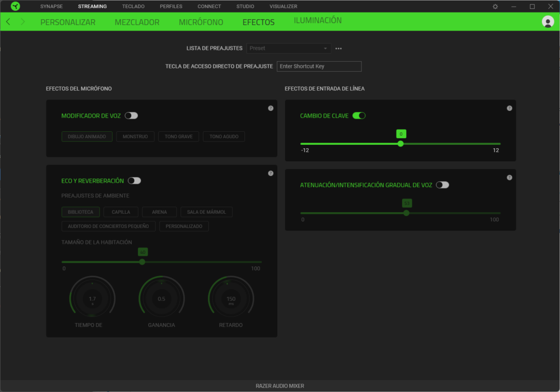Viewport: 560px width, 392px height.
Task: Go back with the left arrow
Action: [x=8, y=22]
